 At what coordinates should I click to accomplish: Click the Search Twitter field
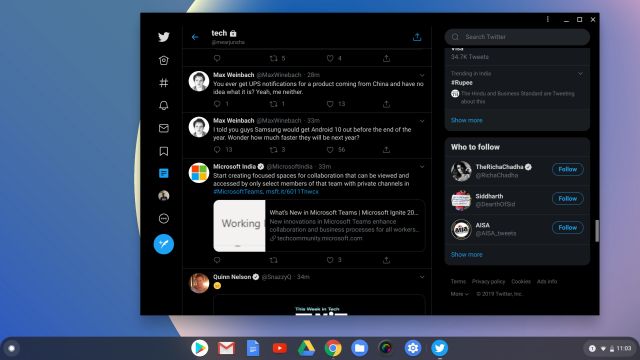[x=517, y=37]
